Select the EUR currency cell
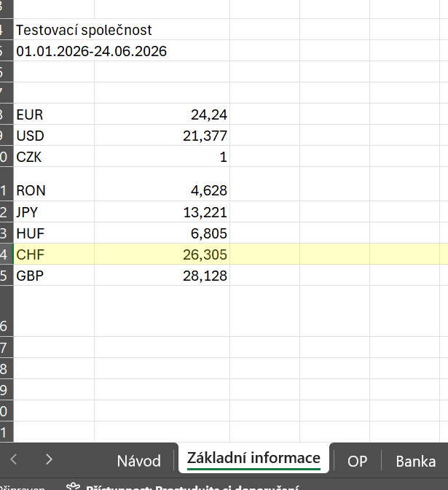Image resolution: width=448 pixels, height=490 pixels. [x=54, y=114]
